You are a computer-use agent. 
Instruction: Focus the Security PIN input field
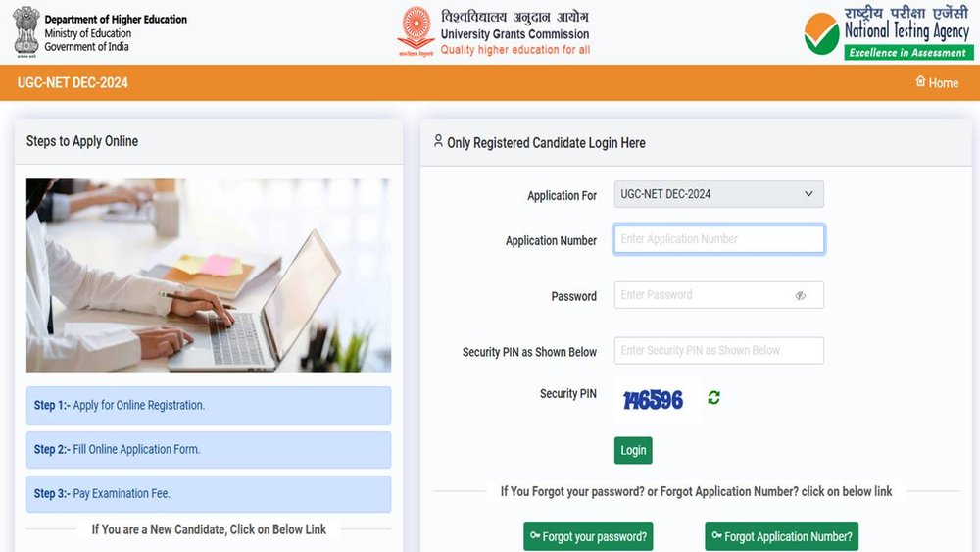coord(718,351)
